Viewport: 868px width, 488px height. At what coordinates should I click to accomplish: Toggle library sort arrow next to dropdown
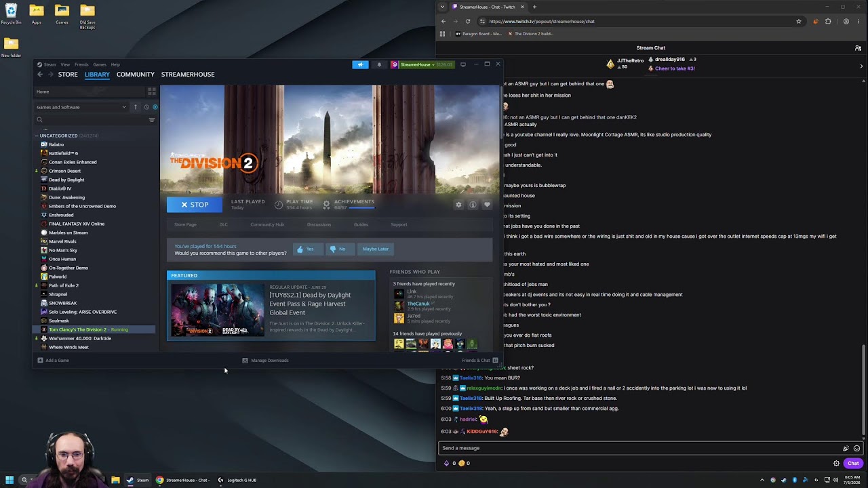point(136,107)
